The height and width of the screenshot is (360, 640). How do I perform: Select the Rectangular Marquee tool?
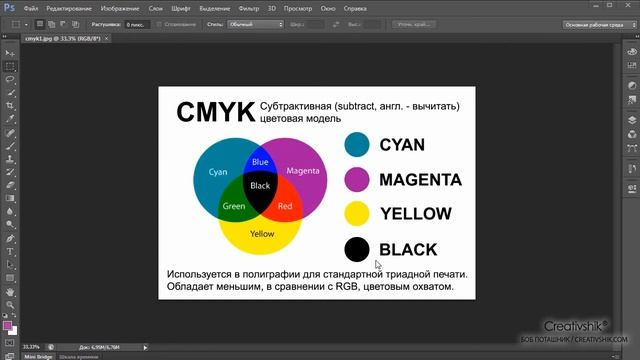(x=10, y=66)
